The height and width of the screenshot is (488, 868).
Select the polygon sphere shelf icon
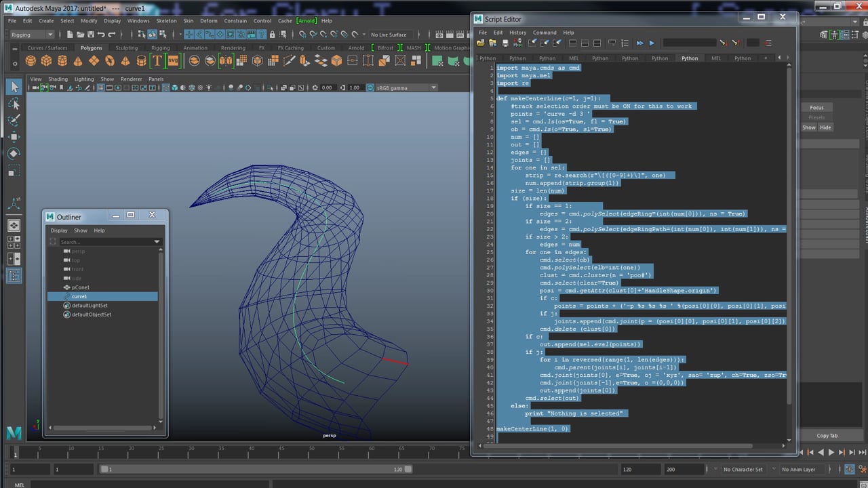31,61
